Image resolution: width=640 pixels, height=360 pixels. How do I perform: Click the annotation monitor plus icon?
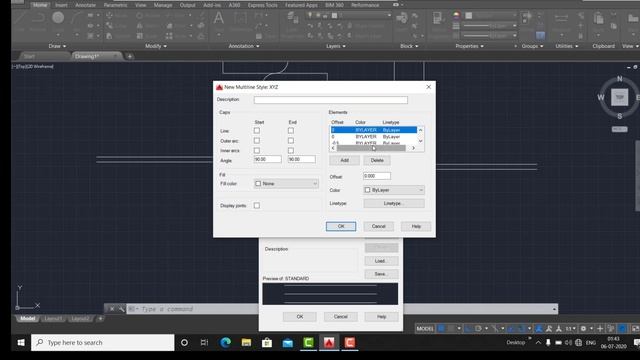[600, 328]
